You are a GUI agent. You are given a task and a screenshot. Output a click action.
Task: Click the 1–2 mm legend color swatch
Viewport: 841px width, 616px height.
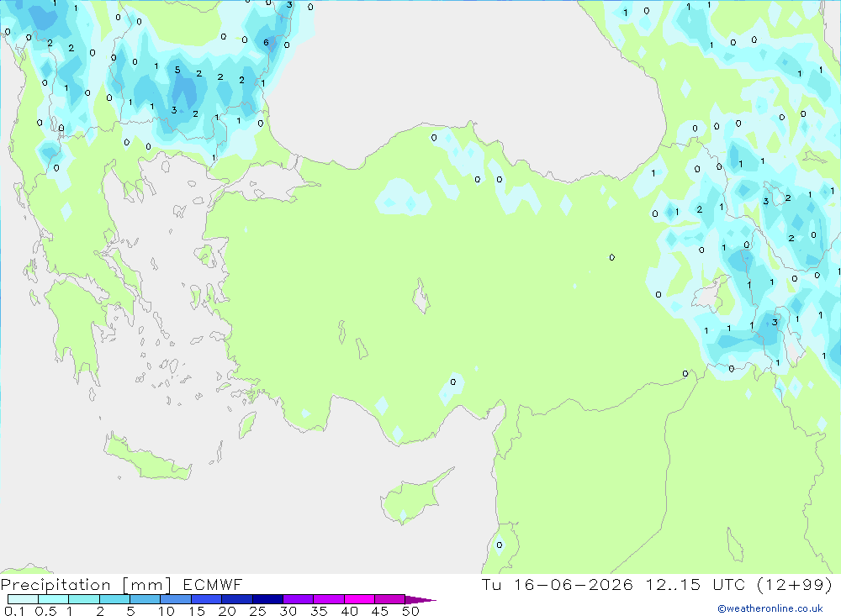(x=83, y=599)
